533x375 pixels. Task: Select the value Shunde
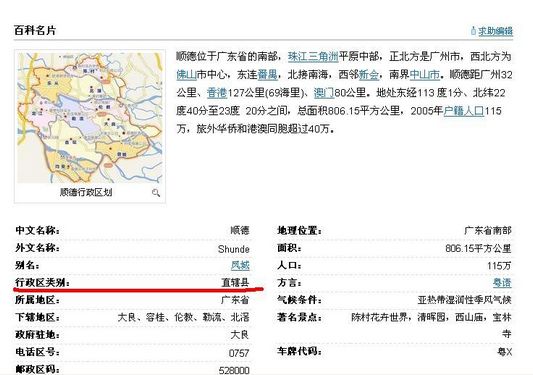click(x=234, y=249)
